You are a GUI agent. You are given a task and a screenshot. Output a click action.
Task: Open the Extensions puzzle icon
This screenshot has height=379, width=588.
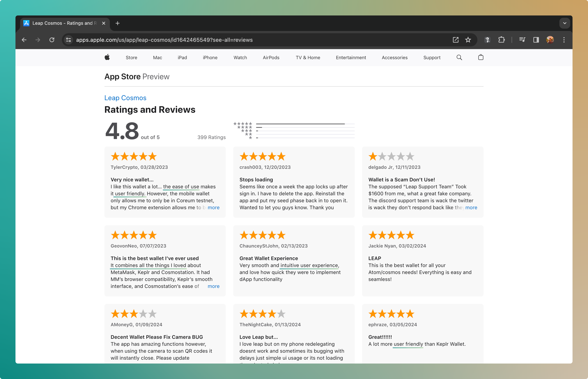tap(501, 40)
